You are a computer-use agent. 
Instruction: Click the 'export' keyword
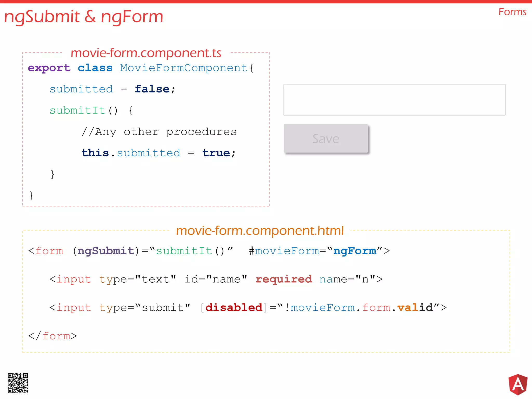pyautogui.click(x=49, y=68)
